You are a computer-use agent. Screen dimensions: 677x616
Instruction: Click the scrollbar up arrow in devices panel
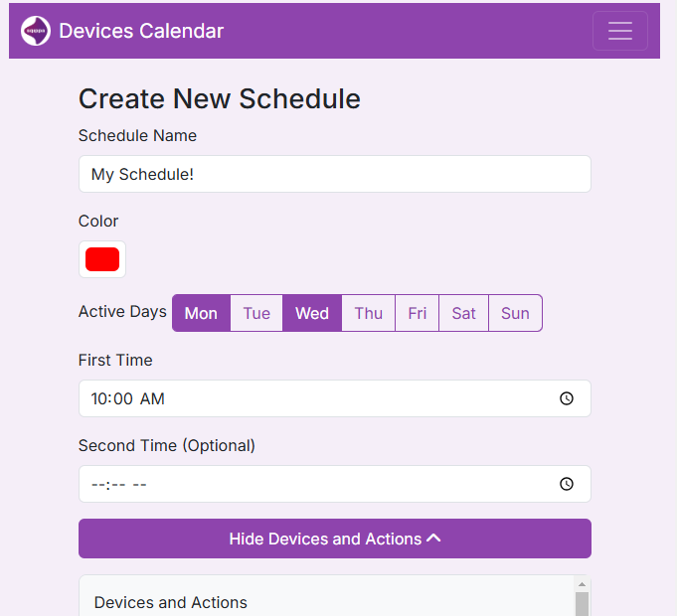pos(582,584)
